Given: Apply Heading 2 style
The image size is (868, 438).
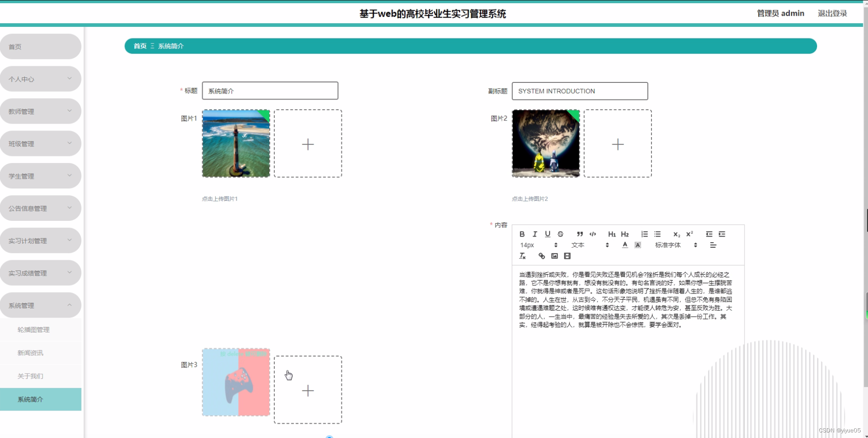Looking at the screenshot, I should [625, 234].
